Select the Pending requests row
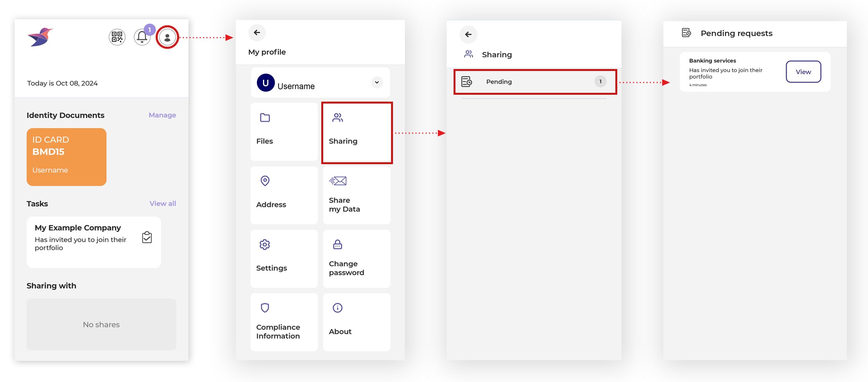868x382 pixels. click(x=534, y=82)
